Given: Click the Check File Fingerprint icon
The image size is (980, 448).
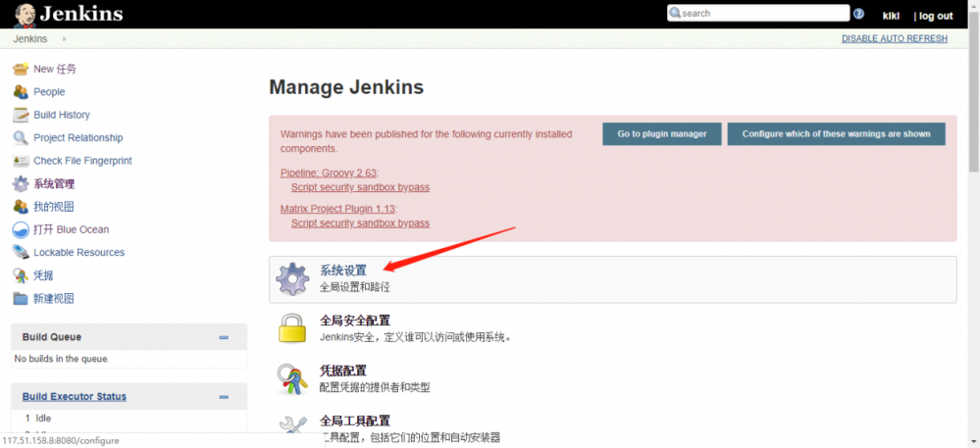Looking at the screenshot, I should coord(21,161).
